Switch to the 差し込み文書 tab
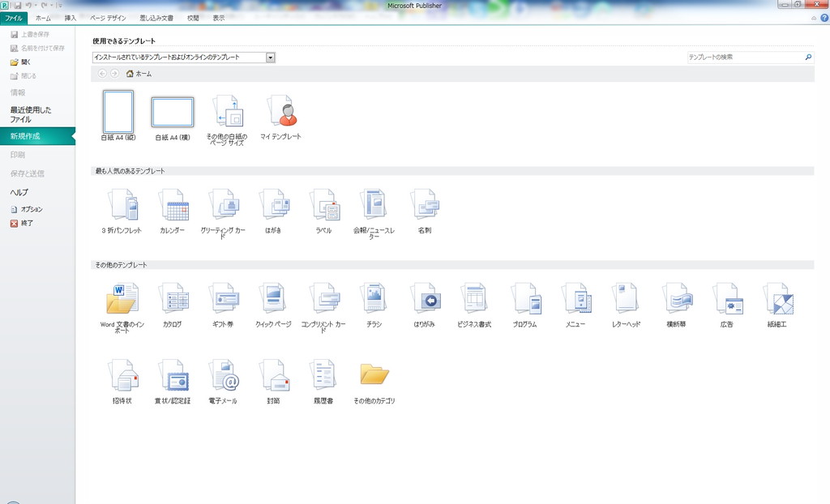Image resolution: width=830 pixels, height=504 pixels. (x=156, y=18)
